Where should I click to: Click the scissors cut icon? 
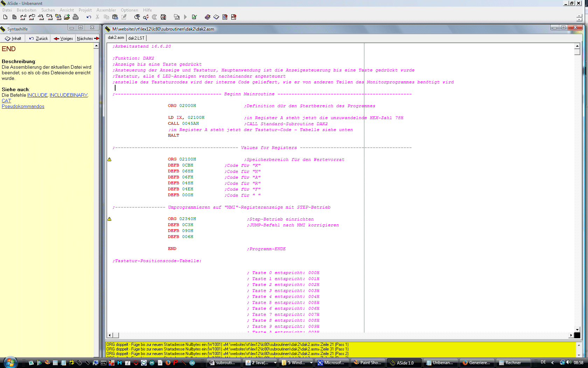[x=98, y=17]
